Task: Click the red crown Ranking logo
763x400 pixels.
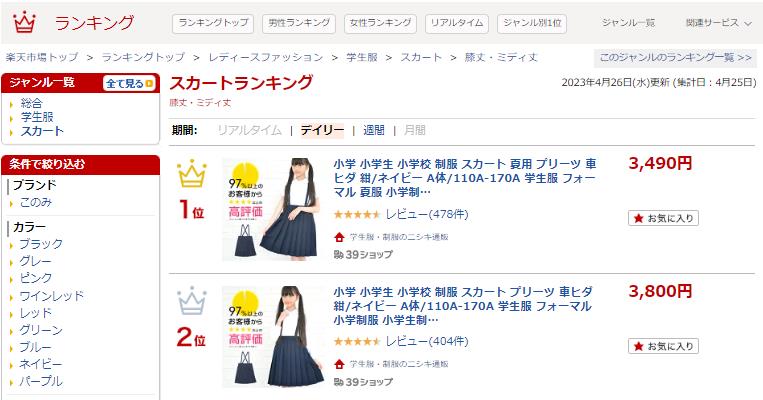Action: click(24, 22)
